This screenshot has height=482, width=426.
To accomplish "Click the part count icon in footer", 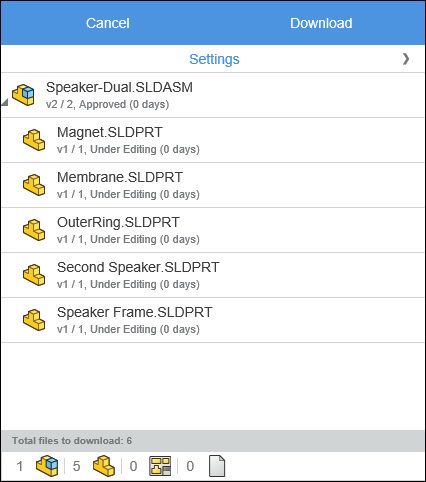I will [104, 466].
